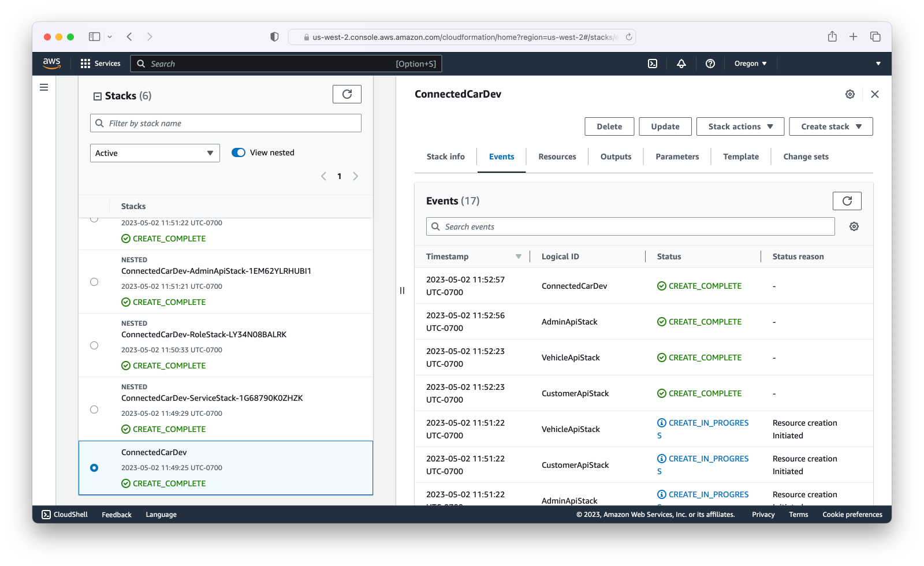The image size is (924, 566).
Task: Click the Delete stack button
Action: 609,126
